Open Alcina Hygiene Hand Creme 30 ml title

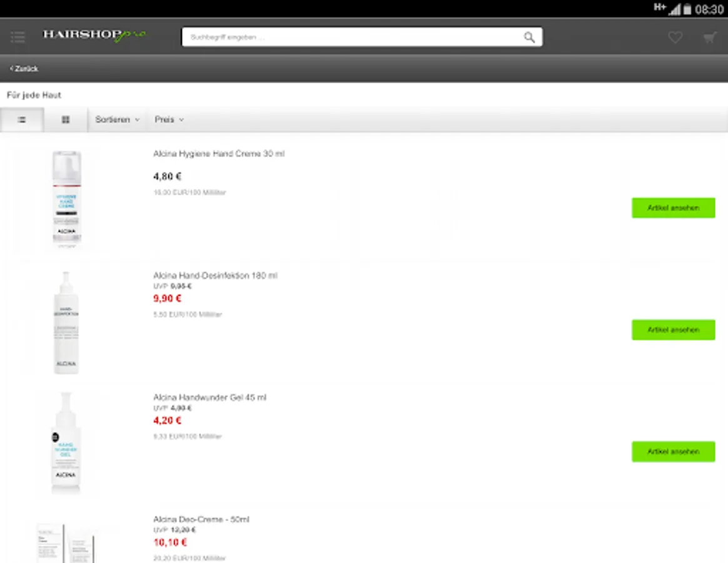point(219,154)
